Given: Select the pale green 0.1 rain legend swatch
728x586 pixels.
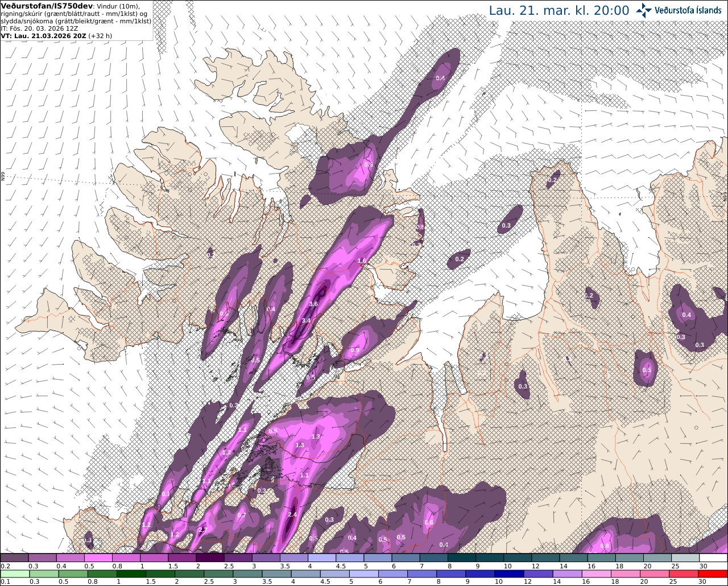Looking at the screenshot, I should tap(14, 574).
